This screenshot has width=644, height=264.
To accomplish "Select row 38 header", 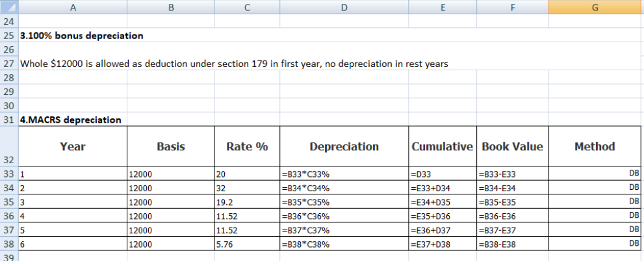I will 9,244.
